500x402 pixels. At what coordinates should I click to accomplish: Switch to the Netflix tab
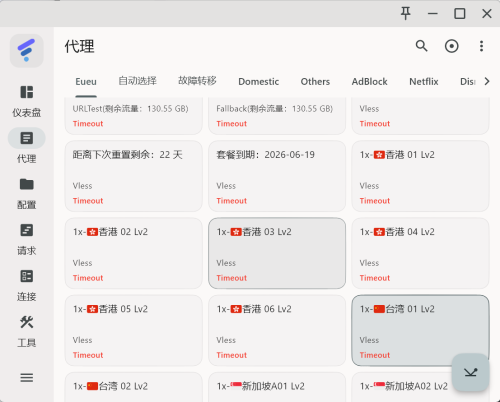424,81
